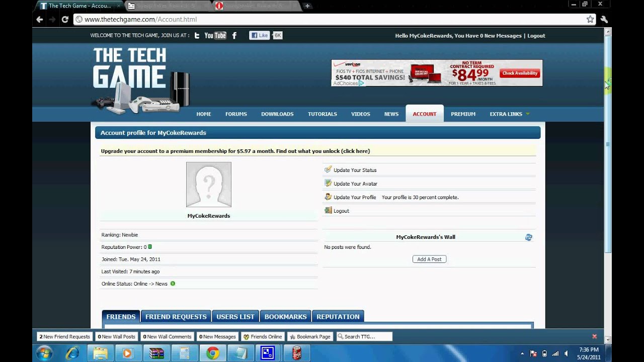Reload the page with refresh button
Screen dimensions: 644x362
click(65, 19)
